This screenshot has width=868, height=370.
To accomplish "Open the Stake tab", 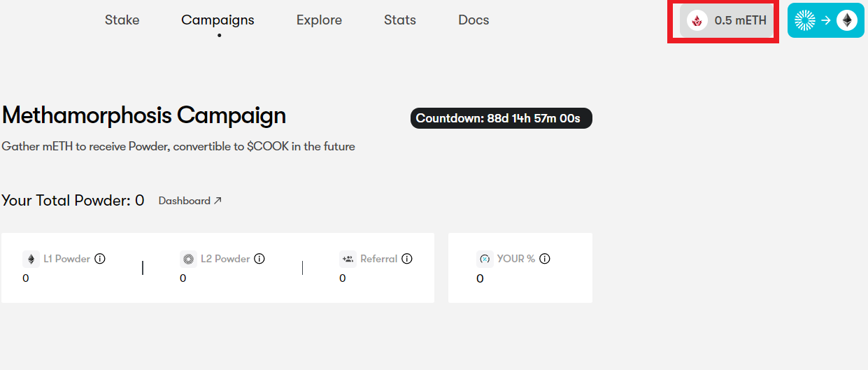I will tap(122, 20).
